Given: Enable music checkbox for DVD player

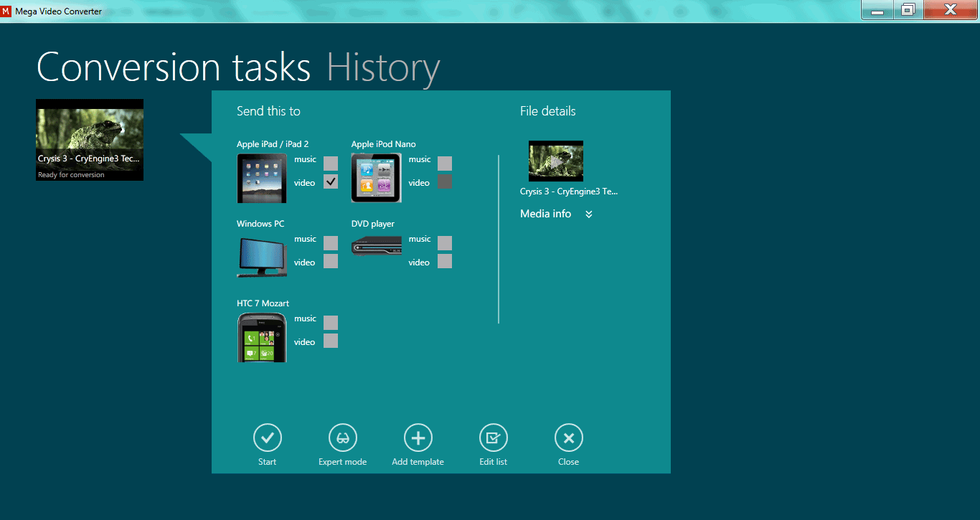Looking at the screenshot, I should pos(445,243).
